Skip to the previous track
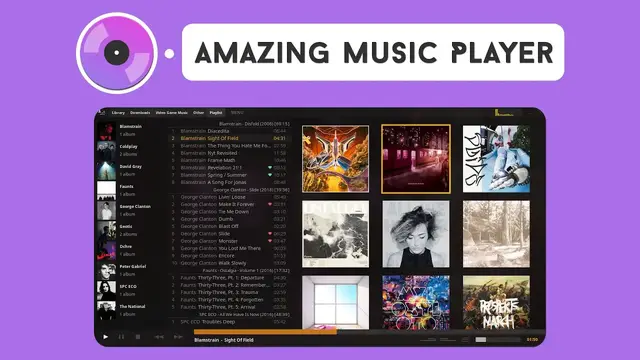 [x=159, y=337]
